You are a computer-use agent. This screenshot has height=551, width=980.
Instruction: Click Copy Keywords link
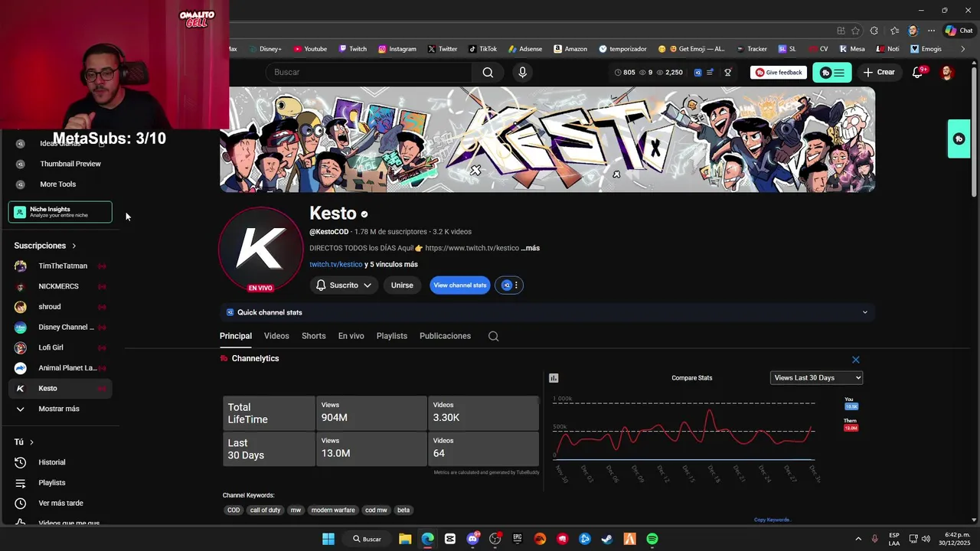[x=772, y=520]
